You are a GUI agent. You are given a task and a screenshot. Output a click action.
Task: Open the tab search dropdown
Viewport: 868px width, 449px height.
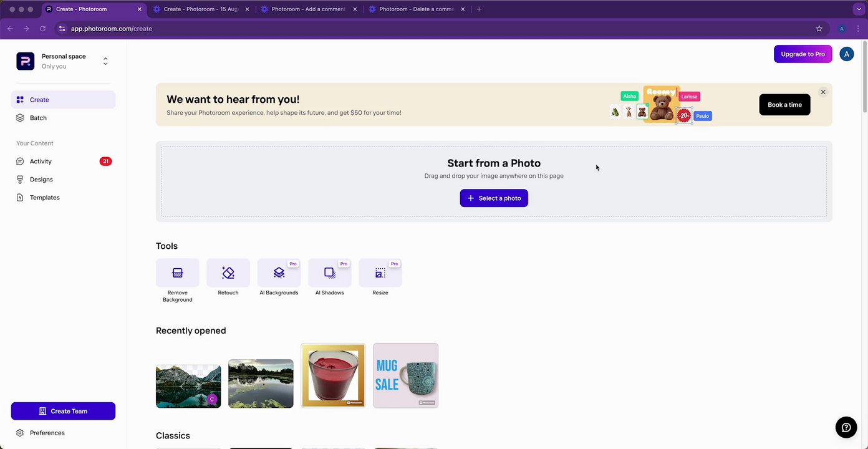coord(859,9)
